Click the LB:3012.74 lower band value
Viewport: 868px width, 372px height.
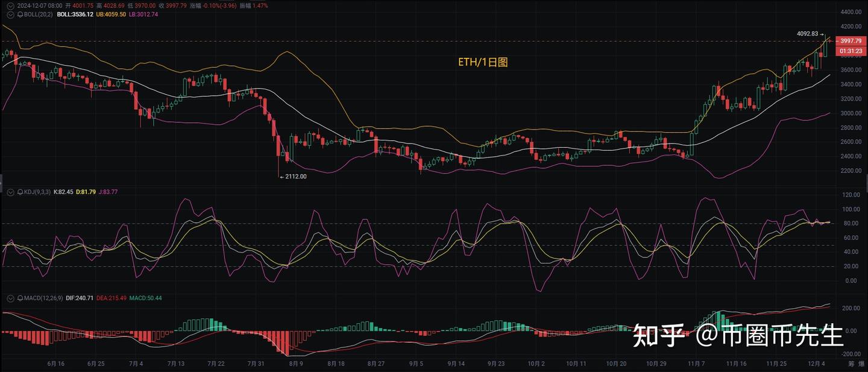coord(143,14)
